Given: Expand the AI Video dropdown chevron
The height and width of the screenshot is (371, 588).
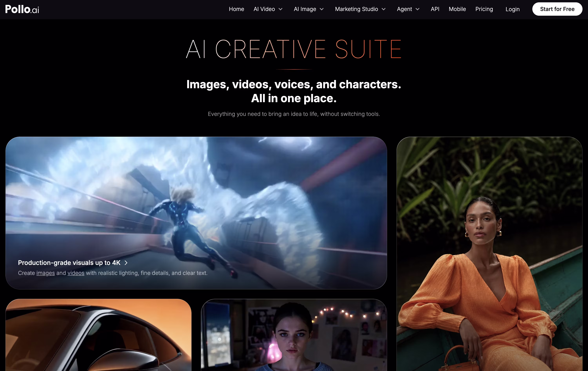Looking at the screenshot, I should pos(280,9).
